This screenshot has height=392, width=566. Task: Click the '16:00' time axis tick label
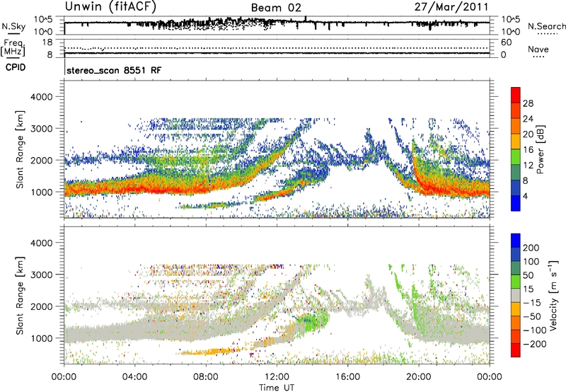[347, 377]
